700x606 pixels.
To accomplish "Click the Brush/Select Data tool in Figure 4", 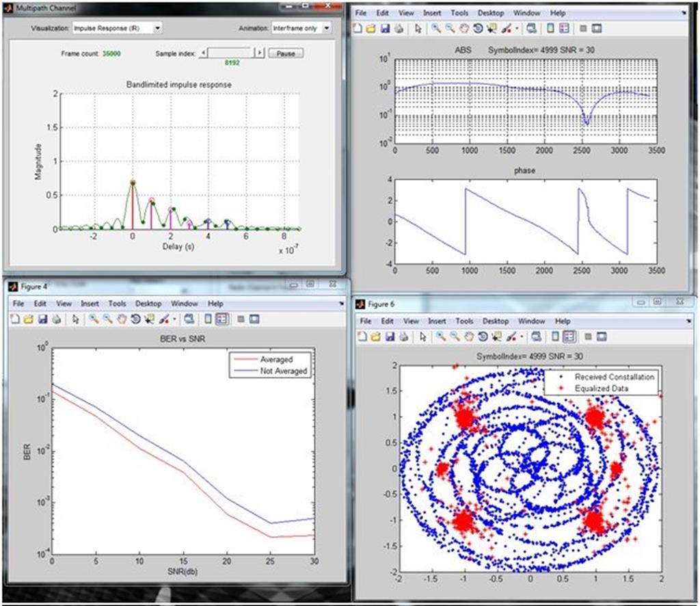I will 163,320.
